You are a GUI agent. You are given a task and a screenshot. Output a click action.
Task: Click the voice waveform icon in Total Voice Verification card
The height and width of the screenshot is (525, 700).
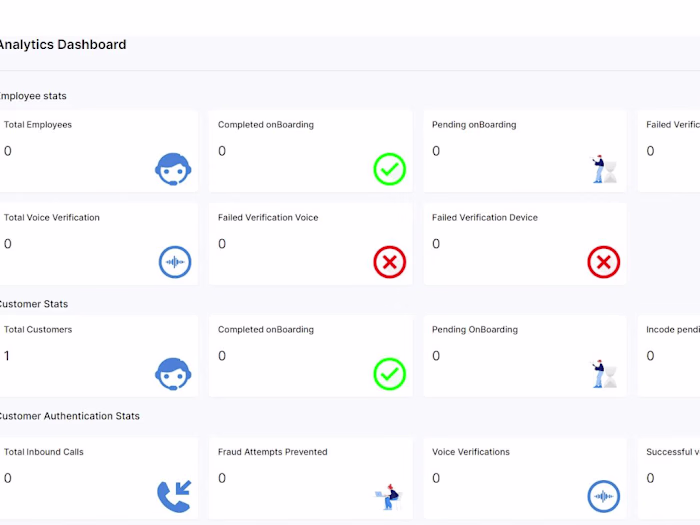[x=175, y=262]
